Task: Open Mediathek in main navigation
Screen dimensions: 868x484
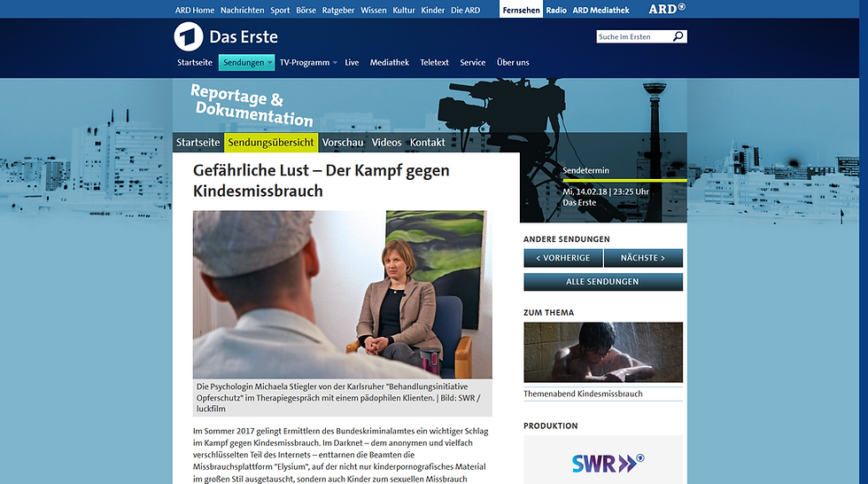Action: click(x=390, y=63)
